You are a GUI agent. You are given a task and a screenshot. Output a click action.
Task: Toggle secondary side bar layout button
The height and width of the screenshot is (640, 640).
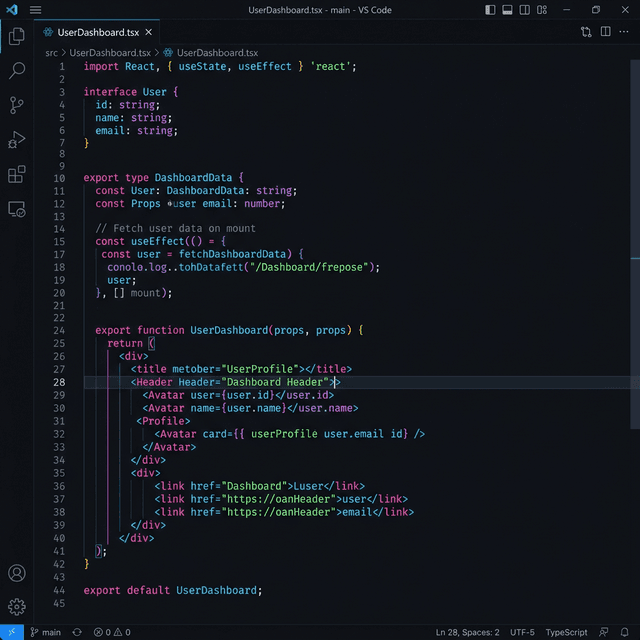(x=524, y=10)
